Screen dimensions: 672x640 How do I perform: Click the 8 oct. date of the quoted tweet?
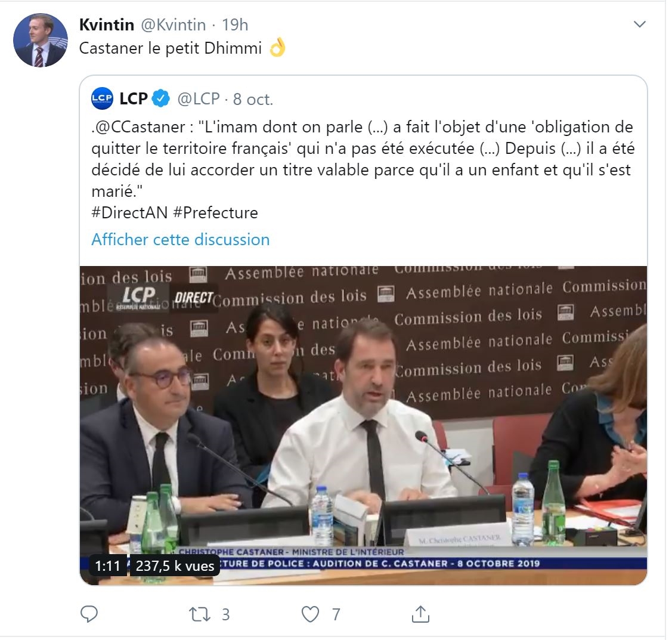click(253, 99)
